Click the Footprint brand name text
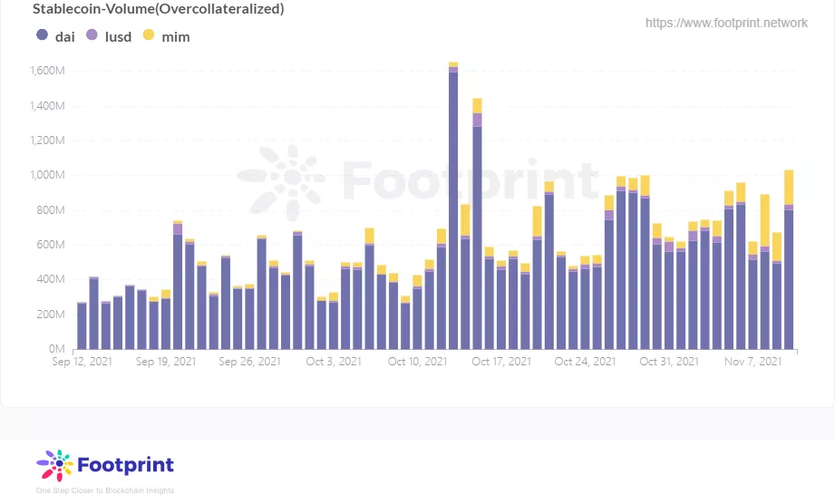 click(x=126, y=465)
